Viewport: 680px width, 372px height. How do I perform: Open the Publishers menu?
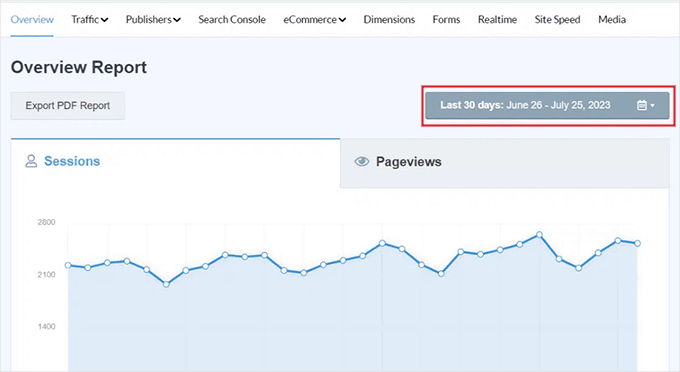(x=153, y=20)
